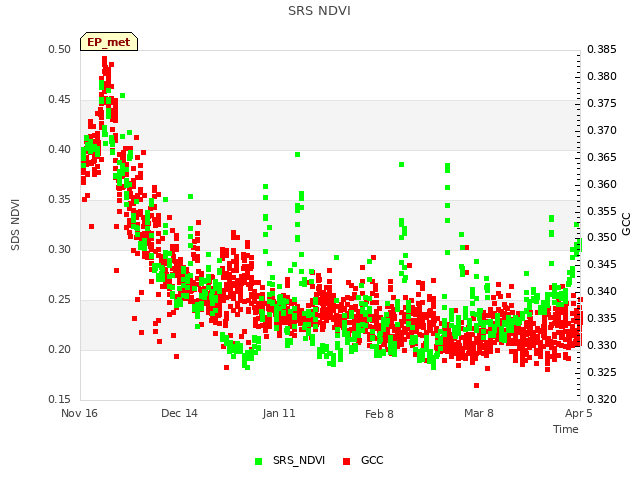The image size is (640, 480).
Task: Click the EP_met label tag
Action: [109, 42]
